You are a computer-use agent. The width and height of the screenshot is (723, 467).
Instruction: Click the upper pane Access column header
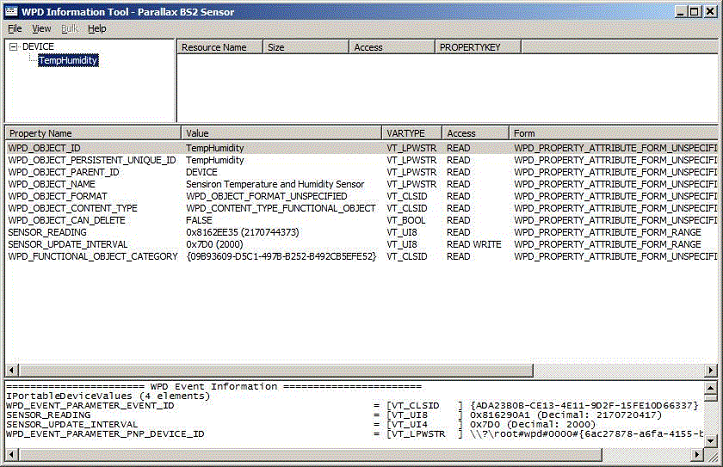click(x=391, y=47)
